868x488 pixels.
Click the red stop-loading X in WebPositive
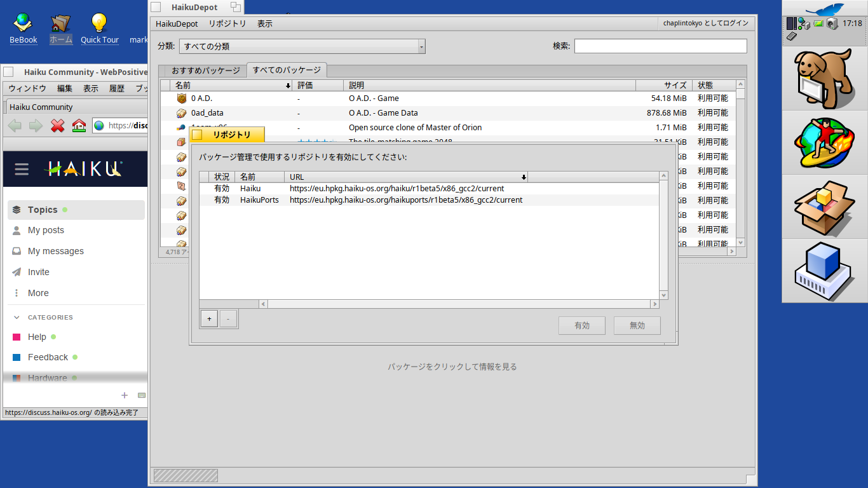pos(58,125)
